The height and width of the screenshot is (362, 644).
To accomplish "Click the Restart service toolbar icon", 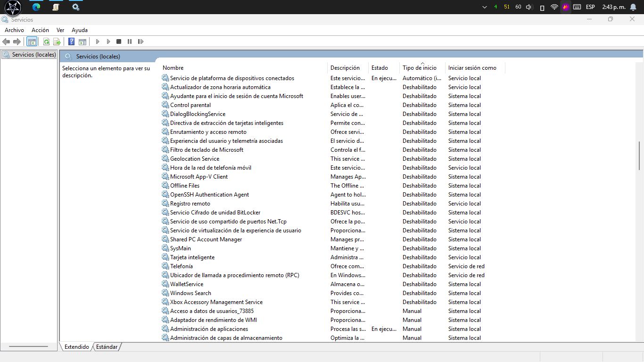I will coord(140,41).
